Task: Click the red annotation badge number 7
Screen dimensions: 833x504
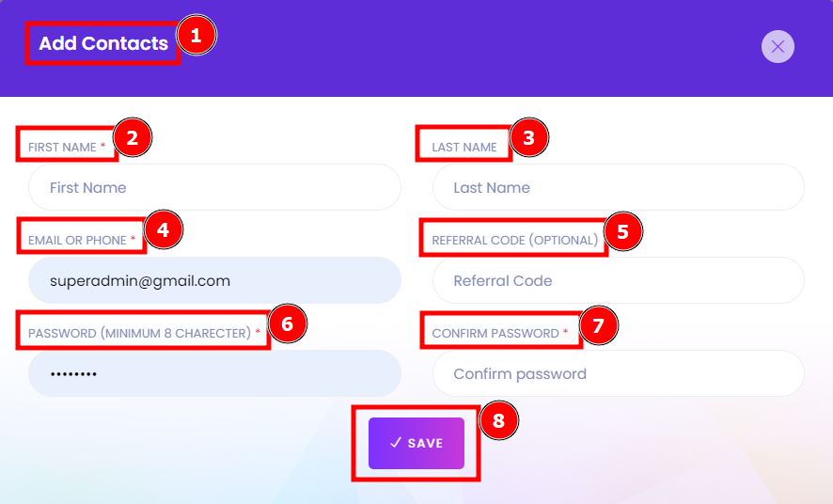Action: click(x=599, y=325)
